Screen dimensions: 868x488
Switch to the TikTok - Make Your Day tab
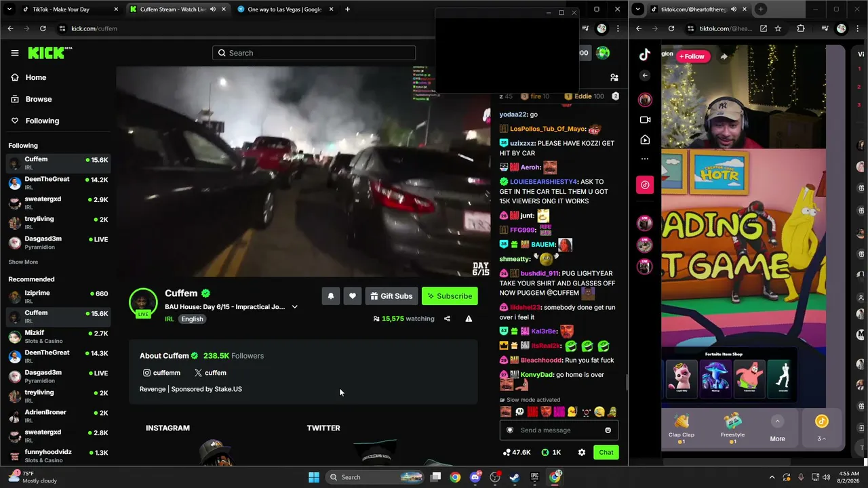click(x=69, y=9)
